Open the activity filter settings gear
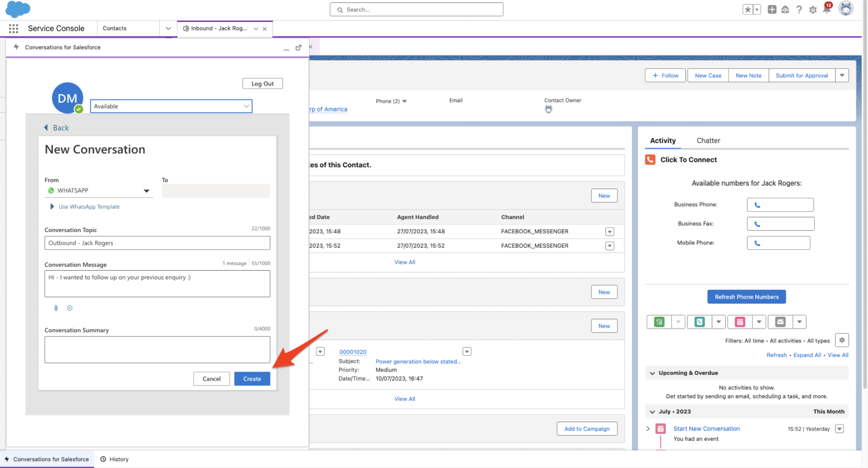868x468 pixels. (x=842, y=340)
